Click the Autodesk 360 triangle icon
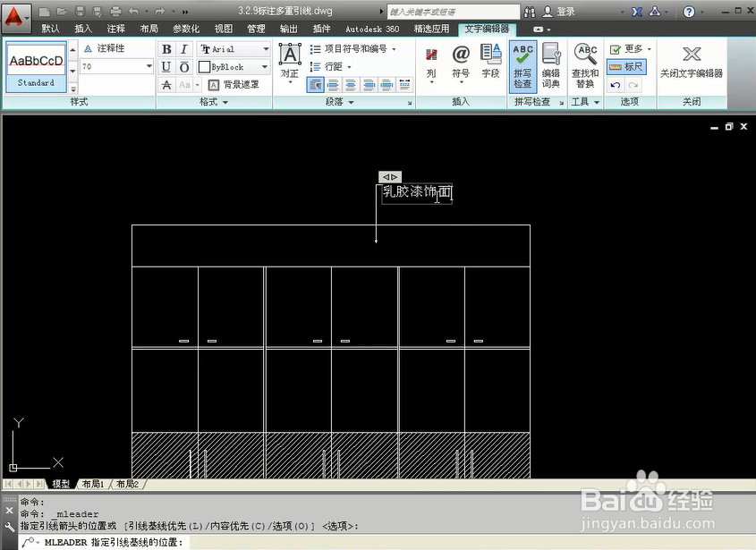This screenshot has height=550, width=756. (655, 11)
